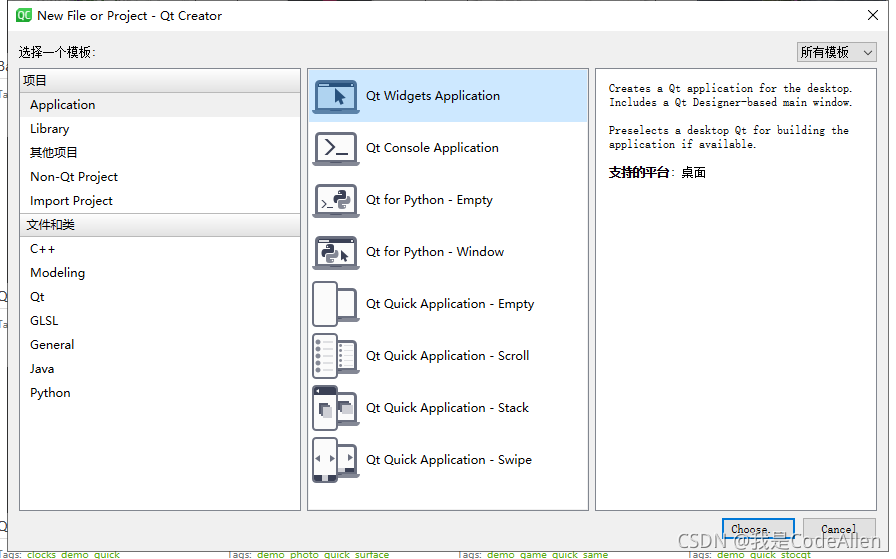
Task: Click the Qt Quick Application Scroll icon
Action: pos(336,356)
